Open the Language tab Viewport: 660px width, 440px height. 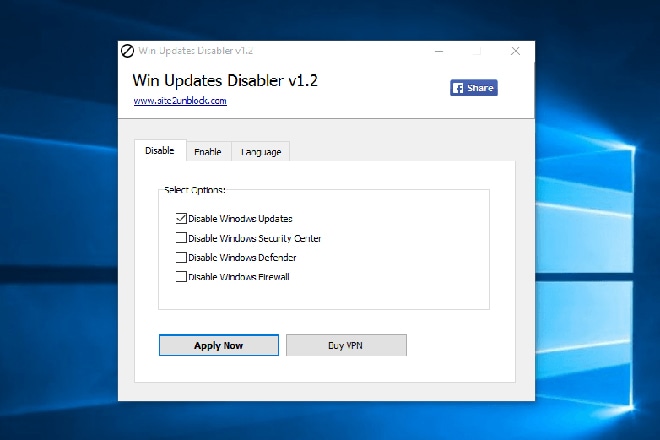[x=260, y=152]
